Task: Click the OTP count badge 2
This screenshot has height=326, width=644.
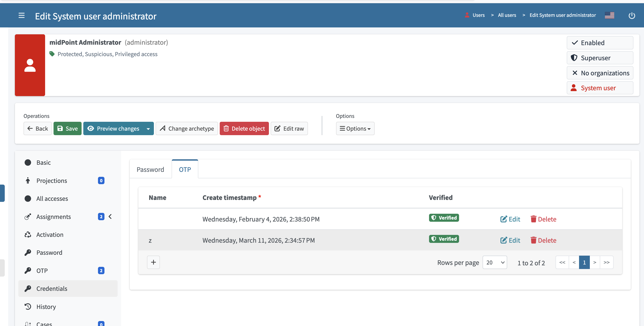Action: tap(101, 271)
